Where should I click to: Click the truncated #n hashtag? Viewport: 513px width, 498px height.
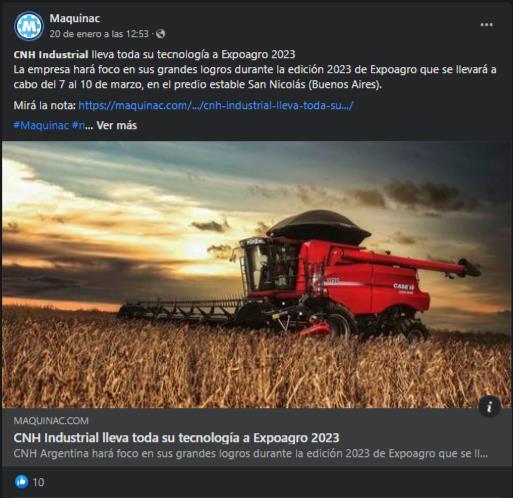(x=78, y=125)
